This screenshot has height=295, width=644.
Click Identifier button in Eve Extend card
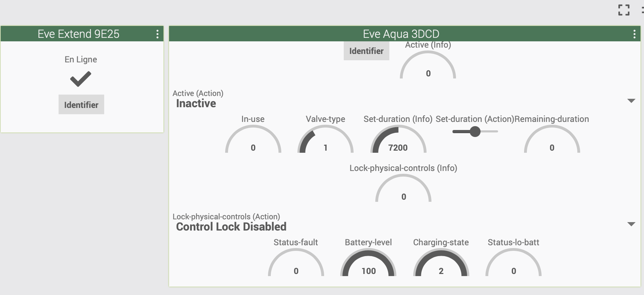[x=81, y=104]
